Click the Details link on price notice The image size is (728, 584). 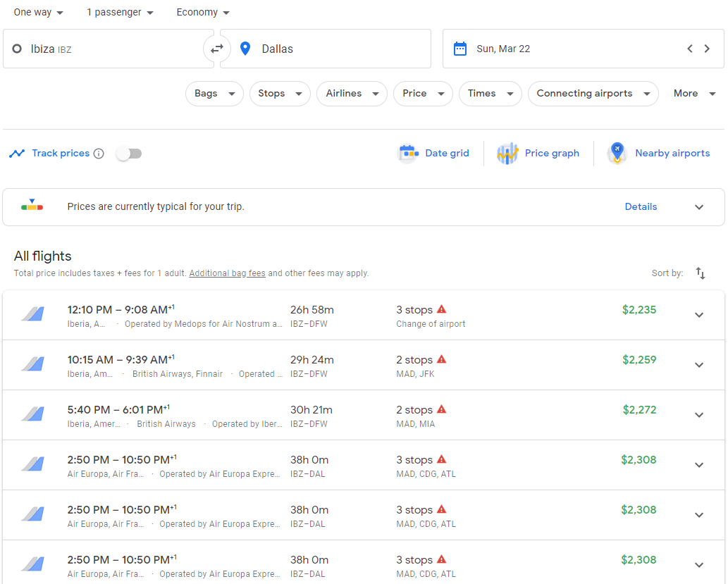tap(641, 206)
